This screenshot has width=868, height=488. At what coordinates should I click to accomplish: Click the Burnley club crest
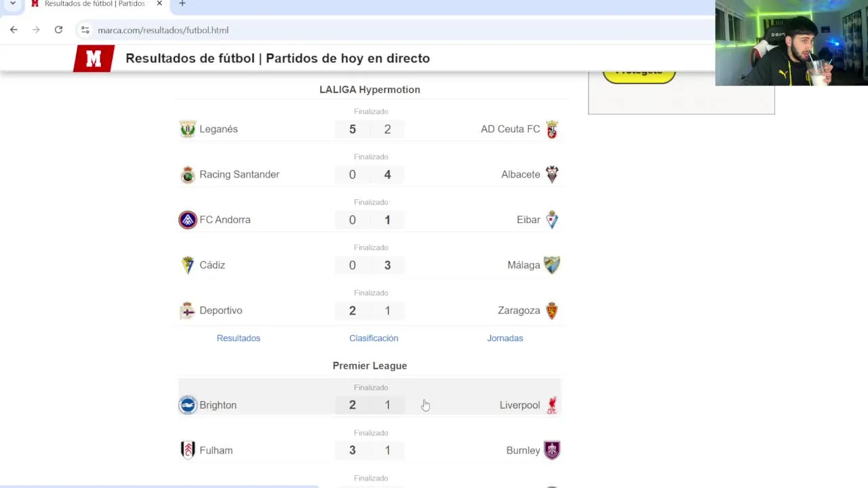tap(552, 450)
